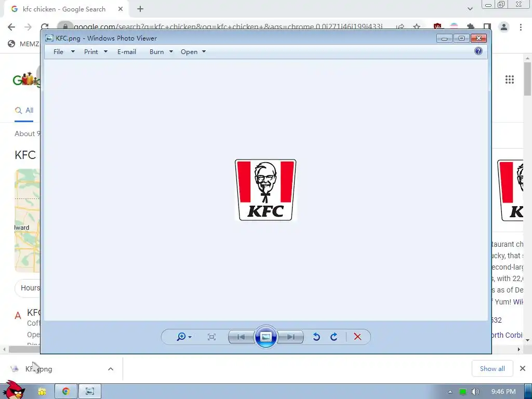Click the Google doodle logo
Viewport: 532px width, 399px height.
(26, 79)
